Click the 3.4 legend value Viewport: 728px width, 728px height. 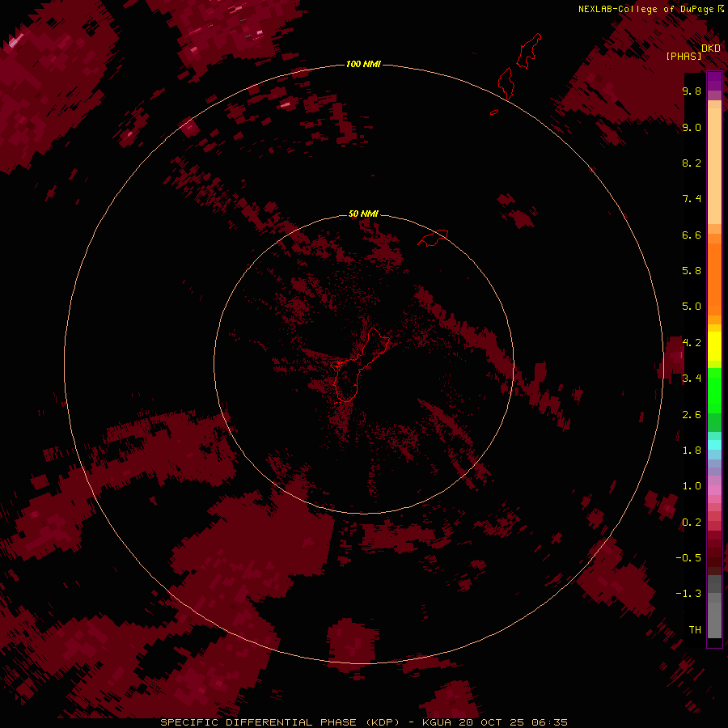tap(692, 379)
